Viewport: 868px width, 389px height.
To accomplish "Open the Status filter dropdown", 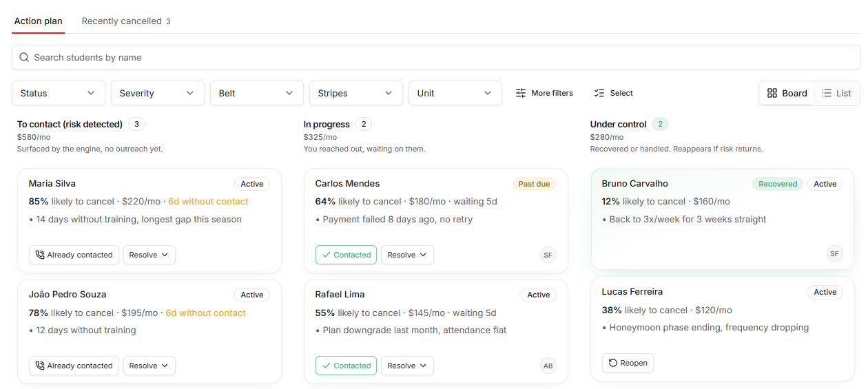I will coord(59,93).
